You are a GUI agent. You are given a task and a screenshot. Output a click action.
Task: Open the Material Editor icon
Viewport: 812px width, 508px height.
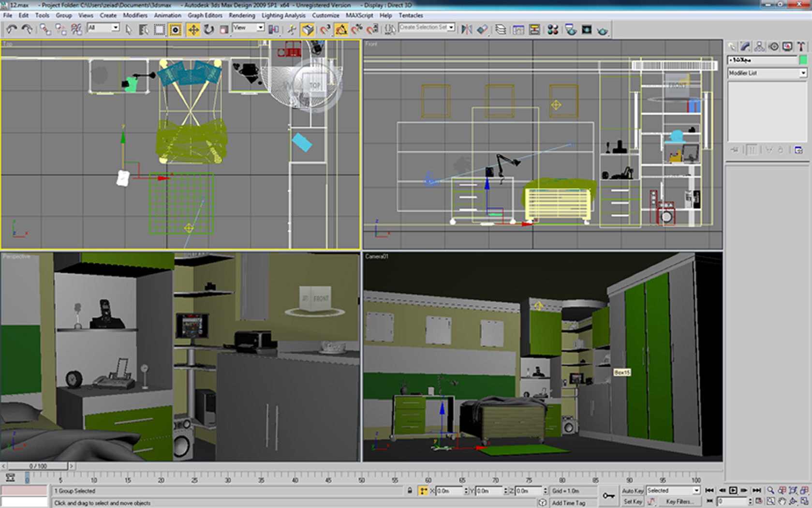coord(553,30)
